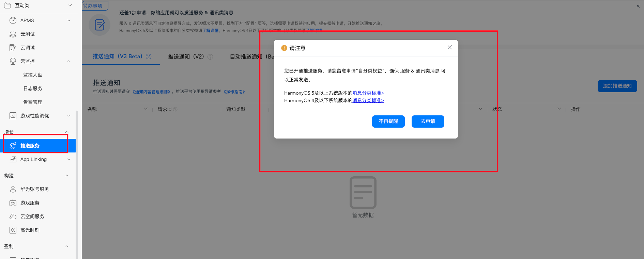The image size is (644, 259).
Task: Click the help icon next to 请求Id
Action: pyautogui.click(x=175, y=109)
